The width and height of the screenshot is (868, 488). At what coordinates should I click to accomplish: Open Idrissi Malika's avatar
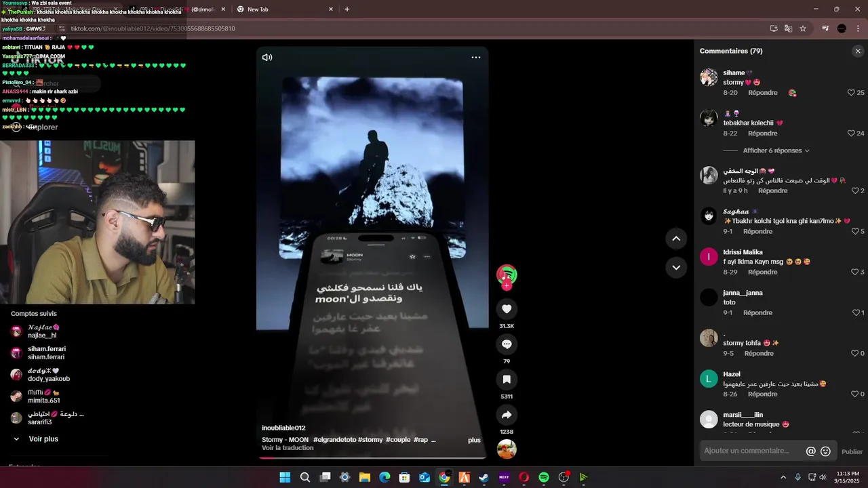pos(709,256)
